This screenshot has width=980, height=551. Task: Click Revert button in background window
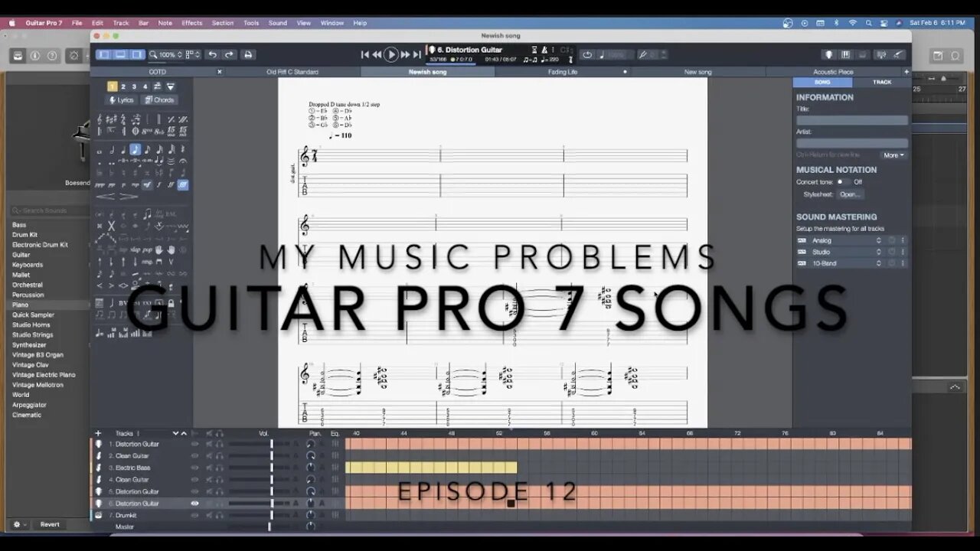[x=50, y=524]
